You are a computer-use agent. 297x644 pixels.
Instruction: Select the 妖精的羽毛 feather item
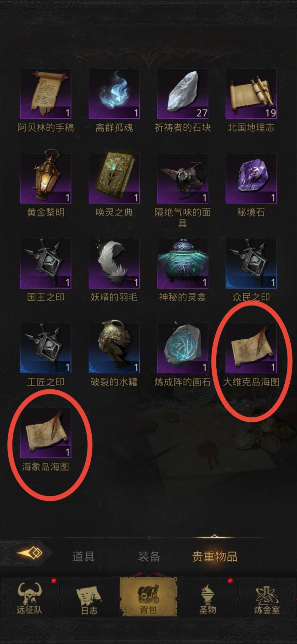tap(114, 263)
